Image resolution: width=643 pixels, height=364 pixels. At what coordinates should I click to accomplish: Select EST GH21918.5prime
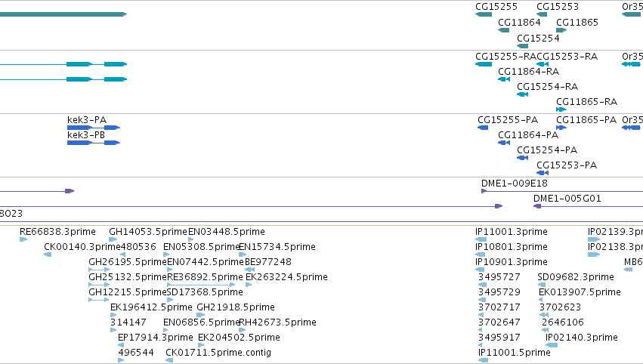(236, 307)
